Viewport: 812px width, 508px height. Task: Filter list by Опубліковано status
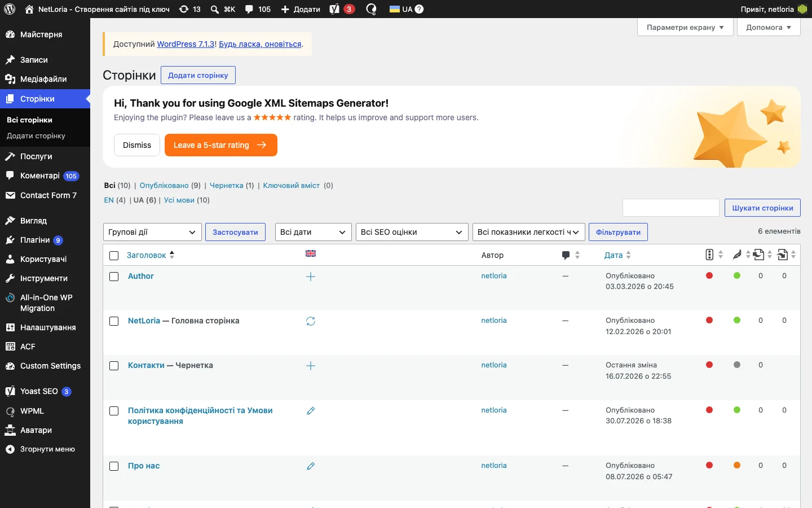(164, 185)
